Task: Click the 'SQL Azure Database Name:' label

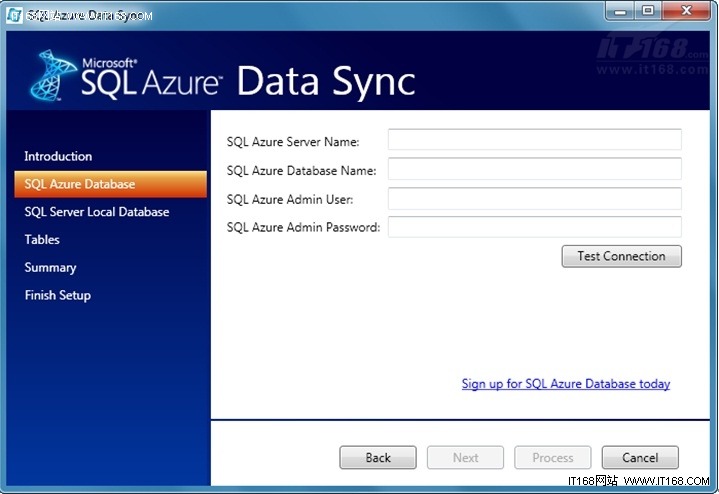Action: [301, 171]
